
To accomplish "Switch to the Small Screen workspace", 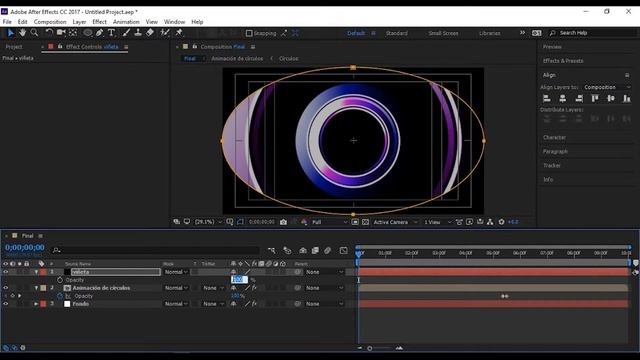I will 443,33.
